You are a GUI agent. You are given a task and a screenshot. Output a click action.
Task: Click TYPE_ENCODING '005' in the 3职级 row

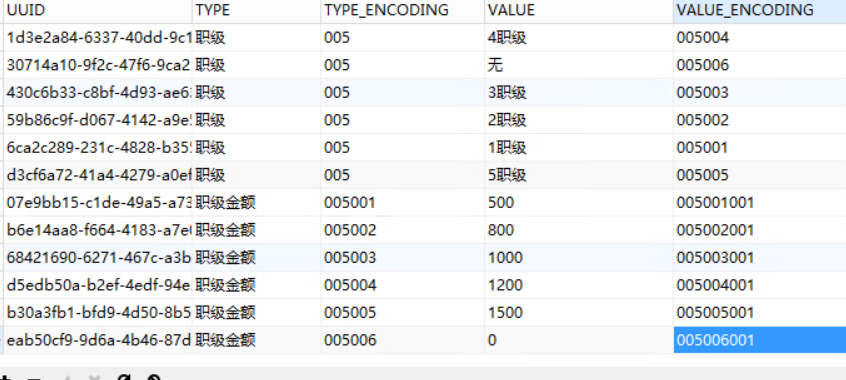[x=402, y=92]
